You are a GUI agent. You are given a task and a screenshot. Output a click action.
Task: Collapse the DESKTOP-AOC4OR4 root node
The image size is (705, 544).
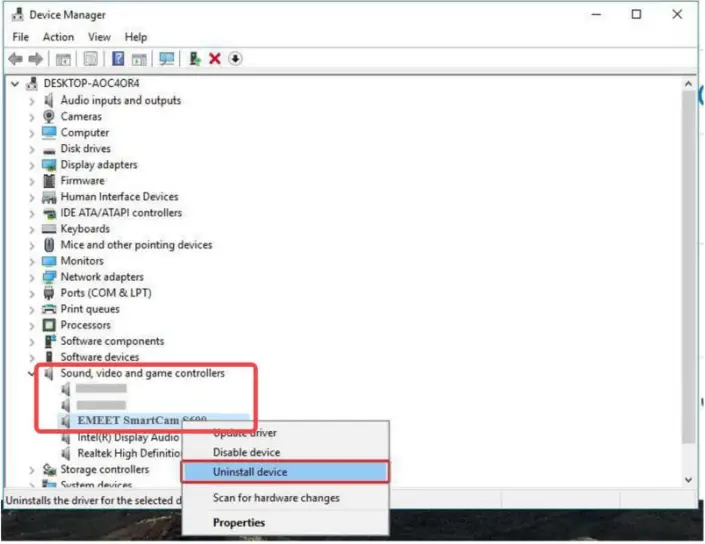15,84
